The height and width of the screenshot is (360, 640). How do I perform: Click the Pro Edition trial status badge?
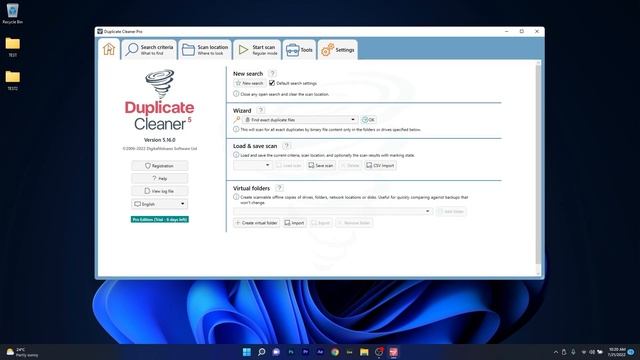160,220
